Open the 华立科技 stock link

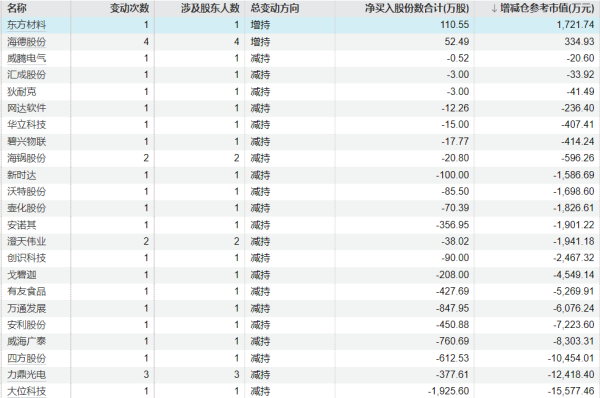(26, 125)
